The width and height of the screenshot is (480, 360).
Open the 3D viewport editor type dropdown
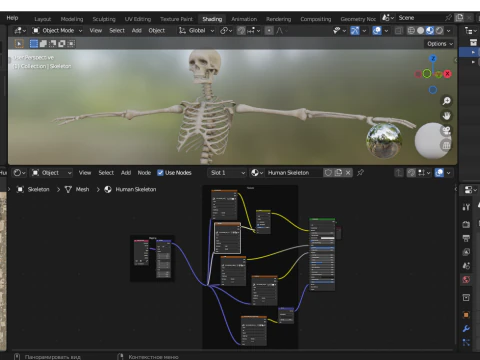[20, 31]
